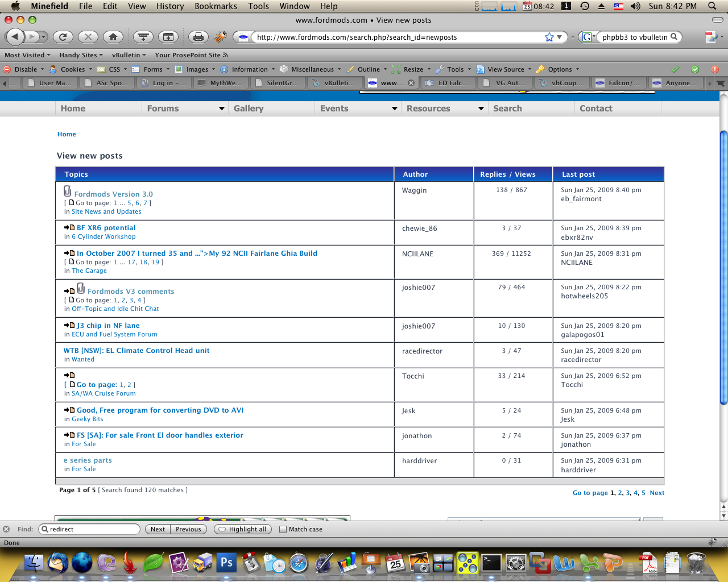Click the toolbar Back arrow
Image resolution: width=728 pixels, height=582 pixels.
coord(15,37)
